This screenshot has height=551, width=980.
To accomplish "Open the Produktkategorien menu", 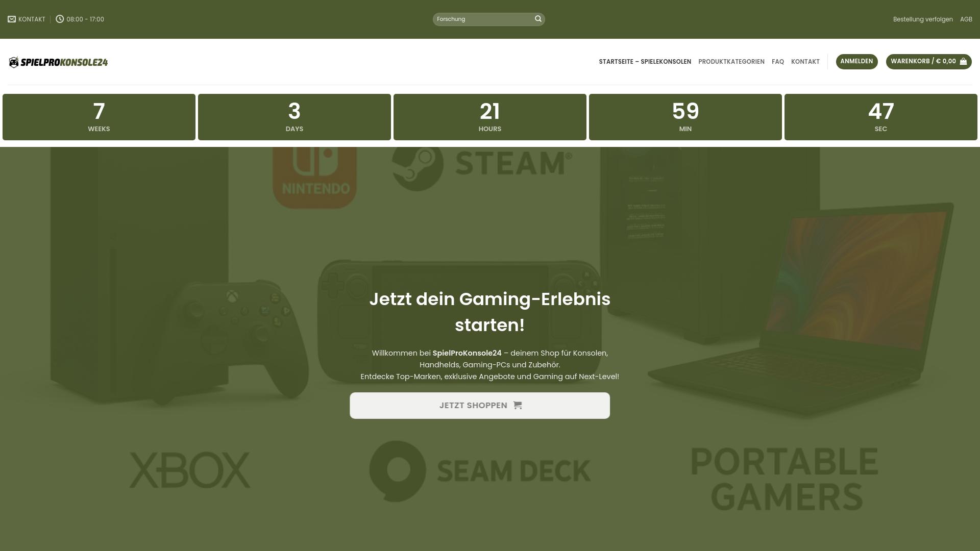I will [x=731, y=62].
